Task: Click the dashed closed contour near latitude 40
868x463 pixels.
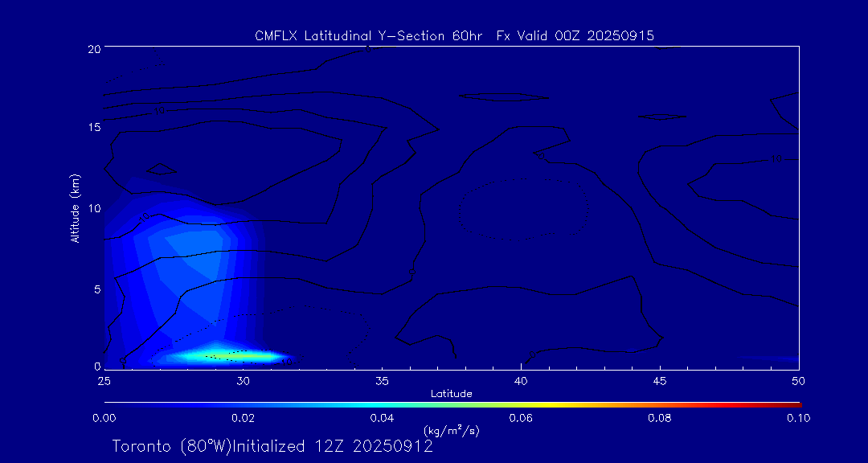Action: (x=524, y=208)
